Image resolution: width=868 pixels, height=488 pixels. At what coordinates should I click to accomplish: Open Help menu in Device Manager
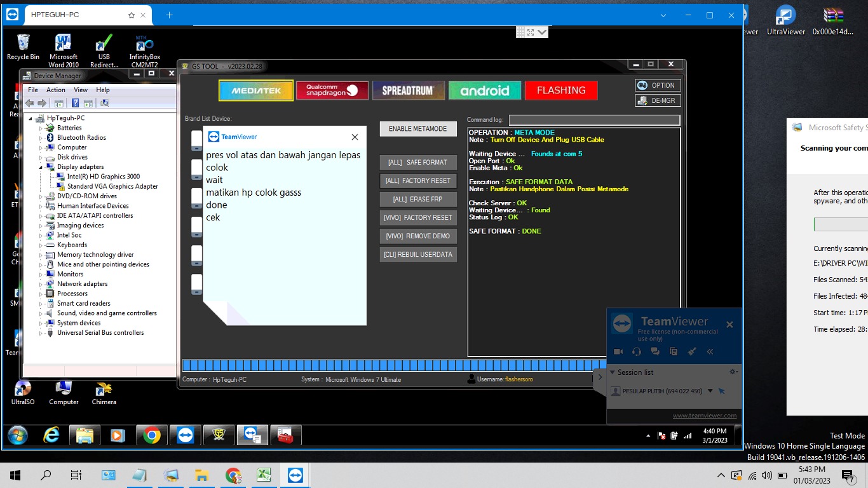[103, 90]
